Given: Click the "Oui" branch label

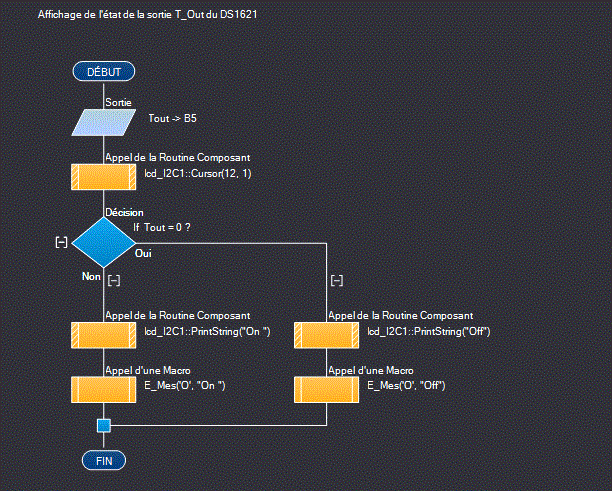Looking at the screenshot, I should (x=143, y=254).
